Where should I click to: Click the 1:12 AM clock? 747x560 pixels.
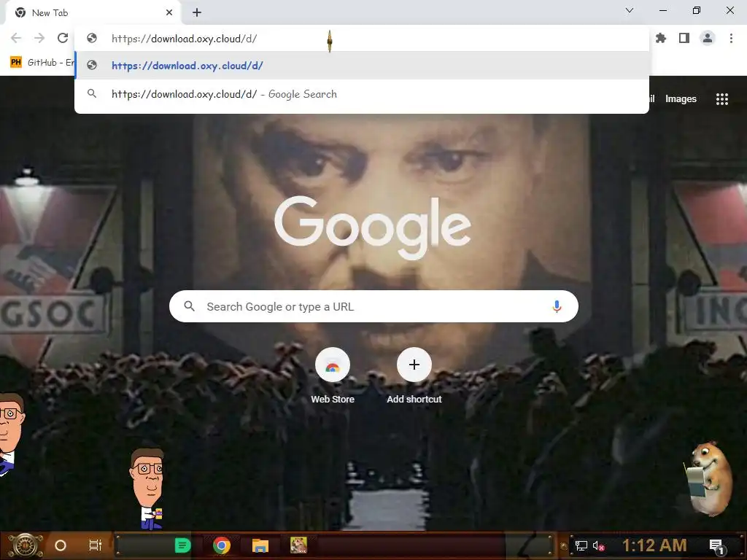[x=654, y=545]
